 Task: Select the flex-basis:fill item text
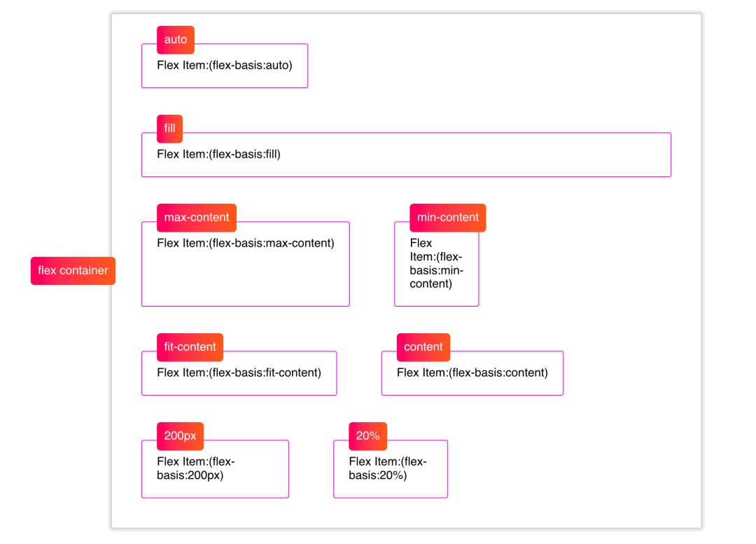tap(218, 154)
